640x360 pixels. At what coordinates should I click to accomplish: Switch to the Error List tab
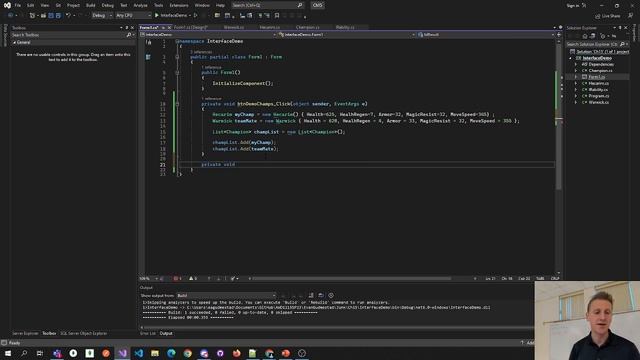(148, 333)
